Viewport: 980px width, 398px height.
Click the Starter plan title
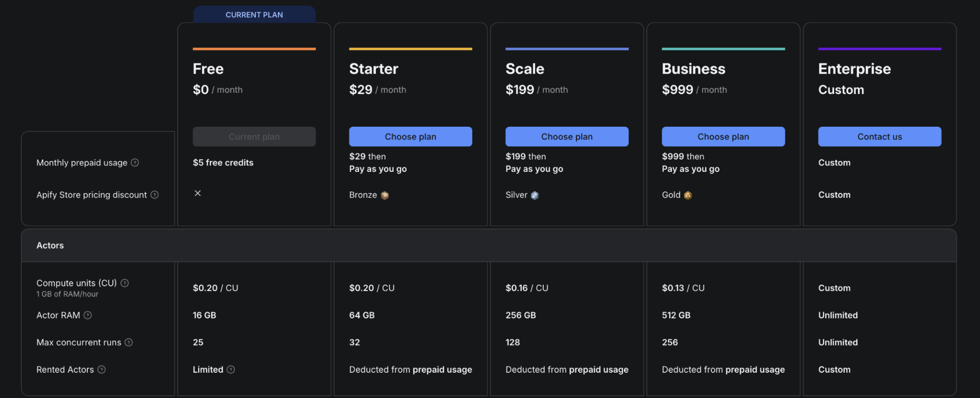[374, 69]
